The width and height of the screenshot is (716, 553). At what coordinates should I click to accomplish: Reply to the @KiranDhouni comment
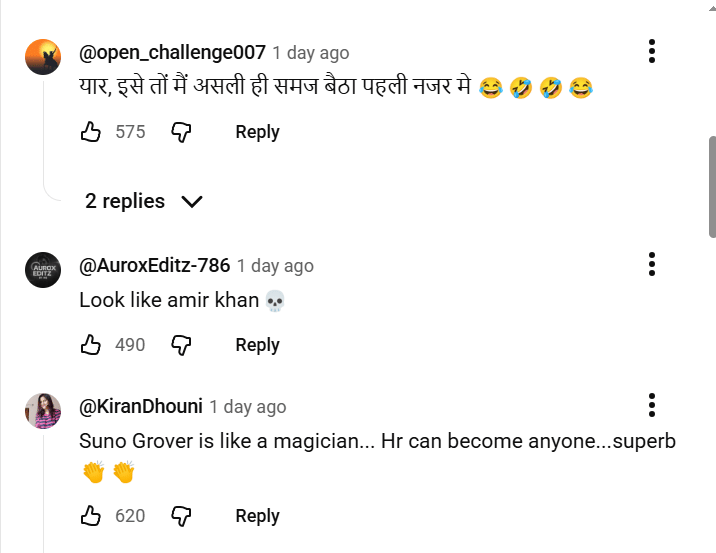257,515
